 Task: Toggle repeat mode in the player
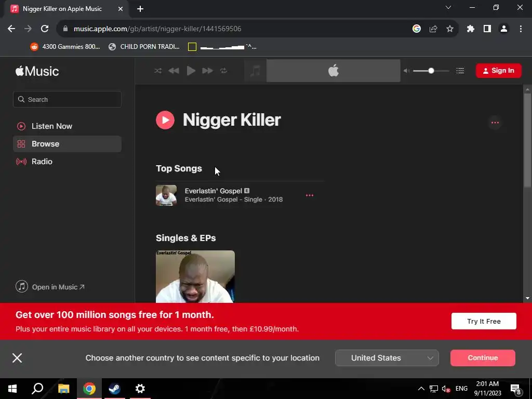pos(223,71)
